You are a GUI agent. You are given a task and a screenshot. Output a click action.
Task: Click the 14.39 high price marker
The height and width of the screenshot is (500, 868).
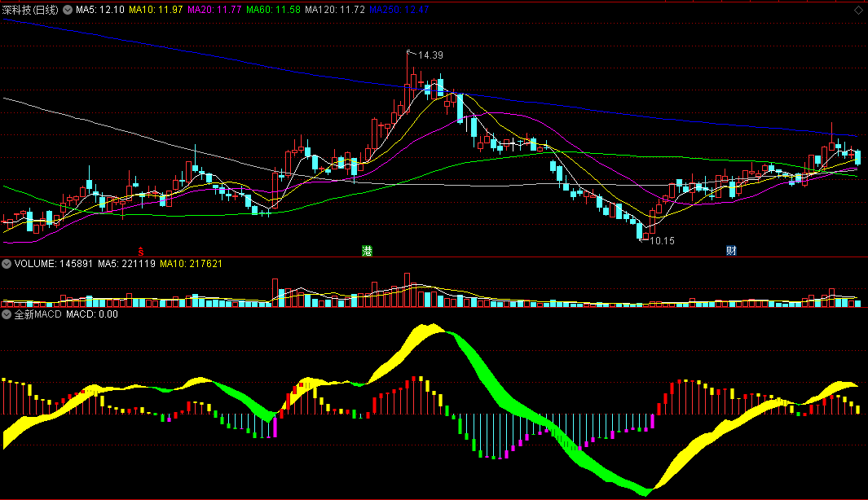[430, 55]
